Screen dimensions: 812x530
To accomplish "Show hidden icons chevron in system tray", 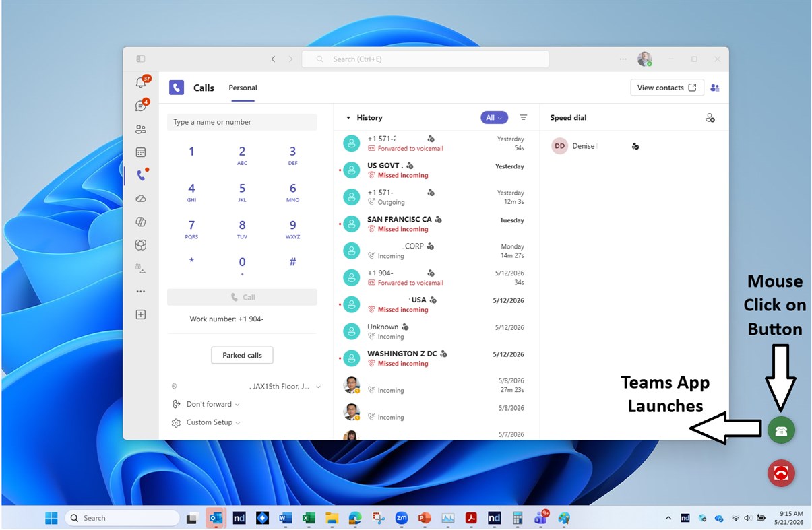I will pos(668,518).
